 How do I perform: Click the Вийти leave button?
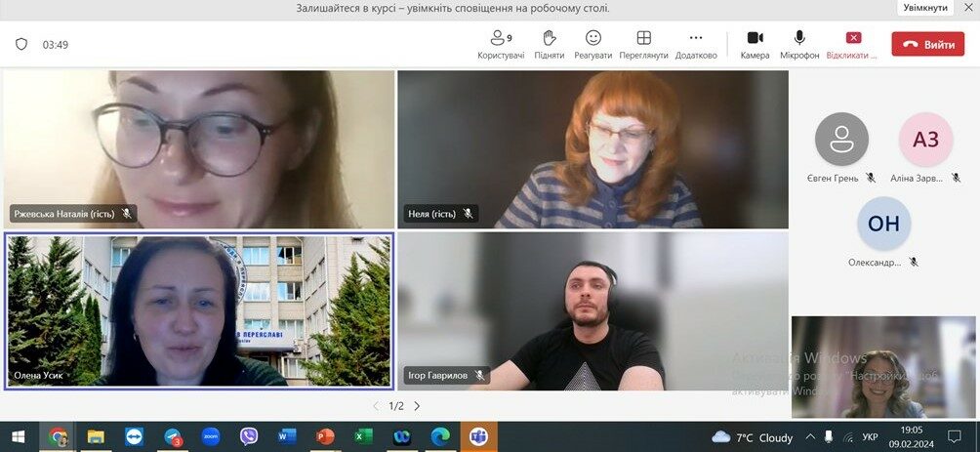pyautogui.click(x=927, y=44)
